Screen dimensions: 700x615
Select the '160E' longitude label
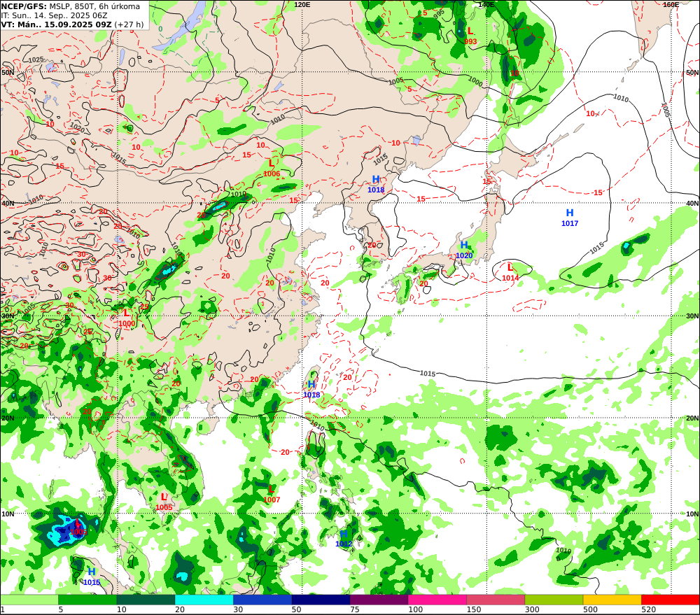click(671, 4)
